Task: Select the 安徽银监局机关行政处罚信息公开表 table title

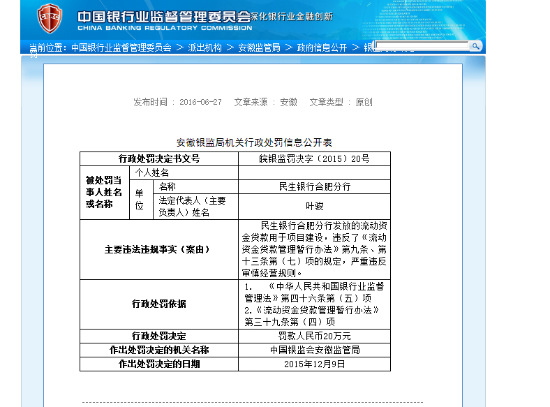Action: 254,142
